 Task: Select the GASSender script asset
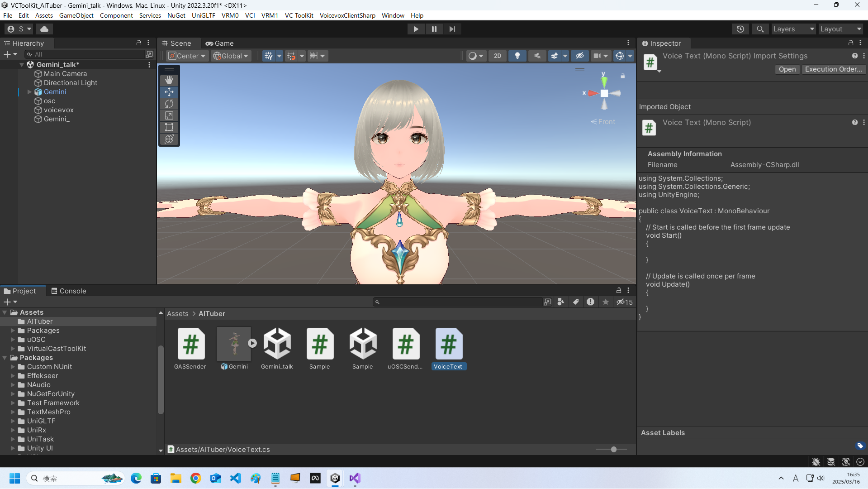[190, 349]
